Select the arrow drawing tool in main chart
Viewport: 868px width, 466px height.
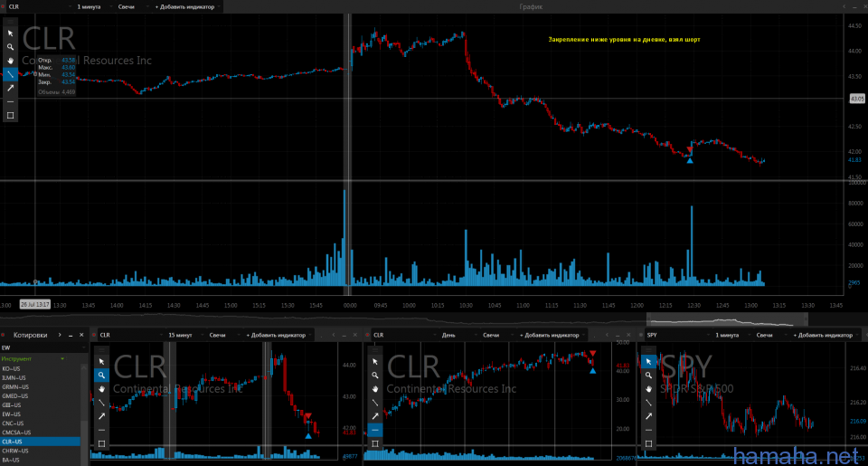point(10,88)
